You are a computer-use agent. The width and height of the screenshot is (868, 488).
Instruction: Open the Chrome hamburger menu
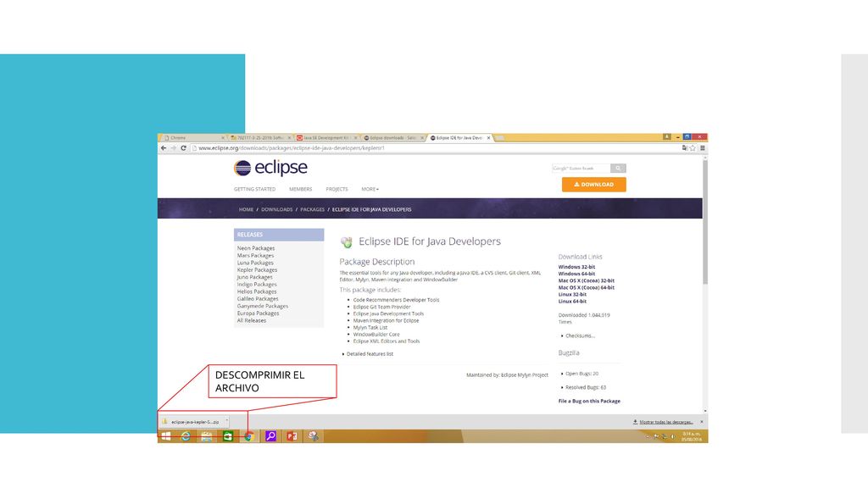(703, 147)
